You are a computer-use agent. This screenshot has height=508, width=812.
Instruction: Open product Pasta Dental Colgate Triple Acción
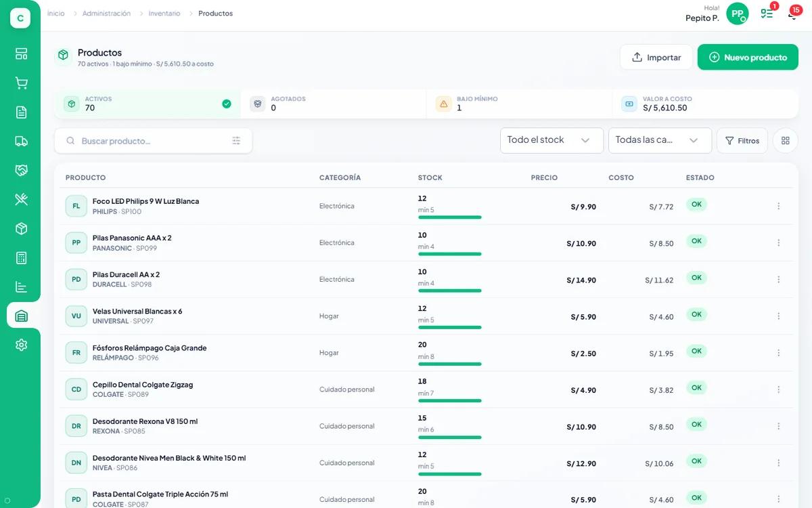tap(160, 494)
